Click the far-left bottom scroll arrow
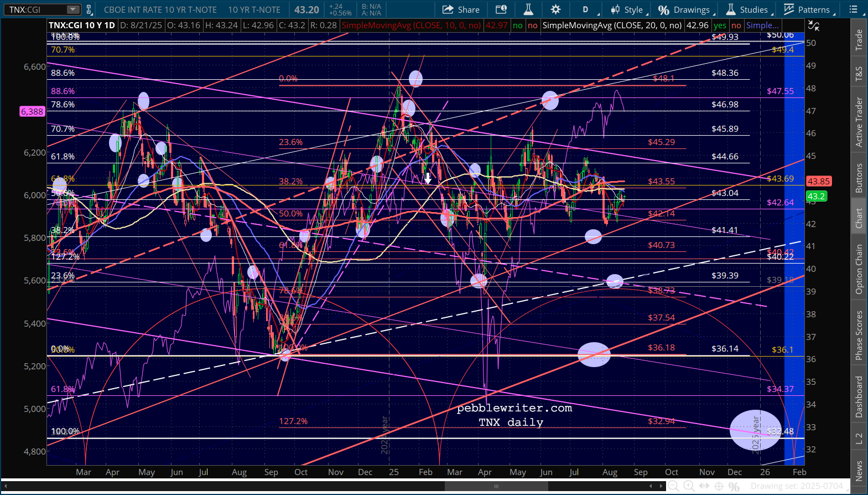This screenshot has width=868, height=495. pos(6,486)
